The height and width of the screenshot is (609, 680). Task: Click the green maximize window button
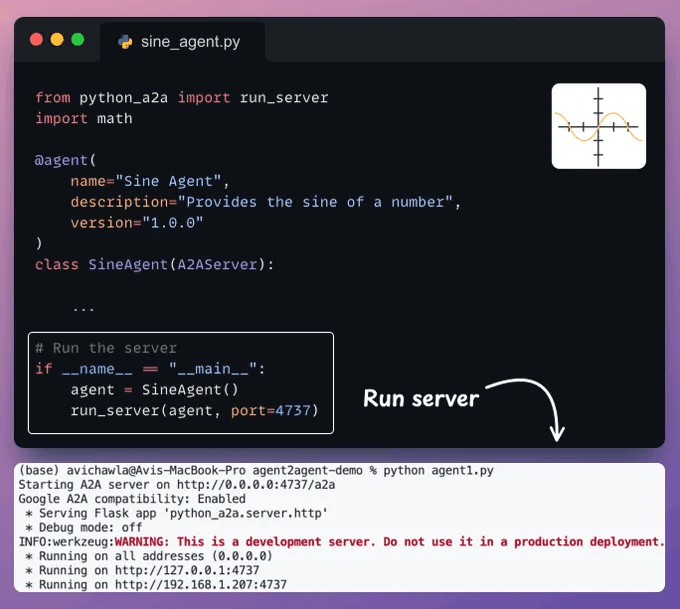pyautogui.click(x=78, y=39)
